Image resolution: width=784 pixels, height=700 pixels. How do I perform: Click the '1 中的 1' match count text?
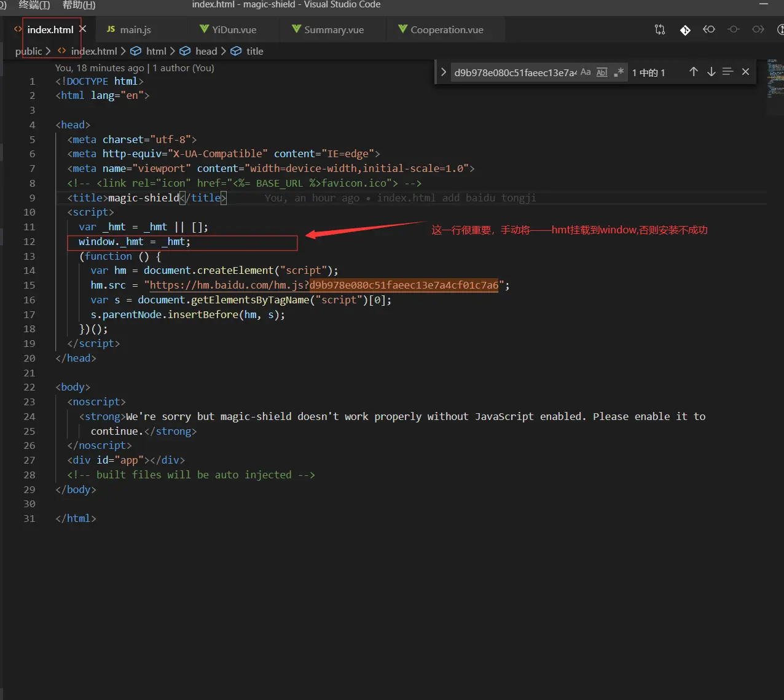(x=649, y=72)
